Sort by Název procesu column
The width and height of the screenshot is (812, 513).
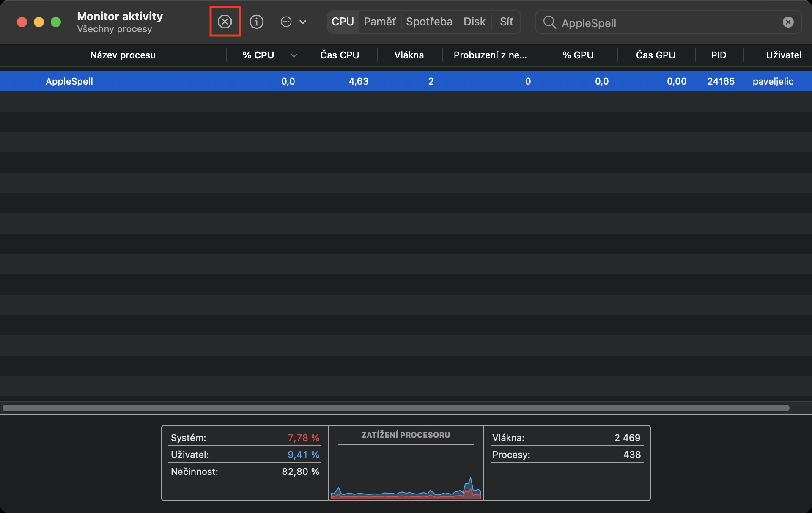(123, 55)
